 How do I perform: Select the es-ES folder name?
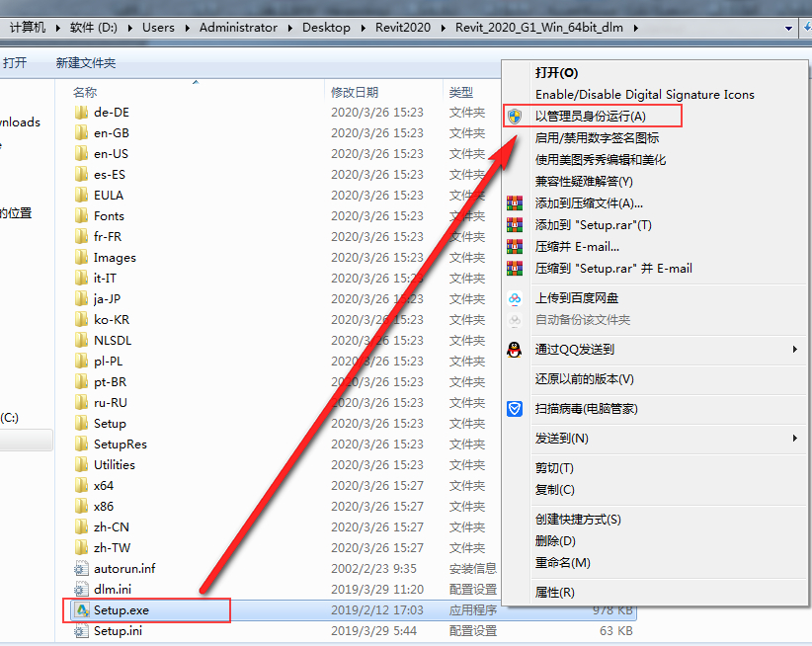click(x=110, y=175)
